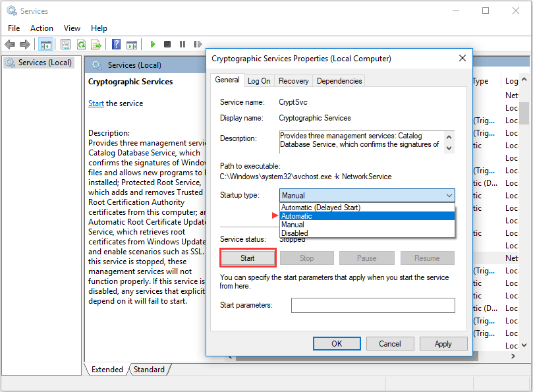Click the Start button under Service status

(x=248, y=258)
